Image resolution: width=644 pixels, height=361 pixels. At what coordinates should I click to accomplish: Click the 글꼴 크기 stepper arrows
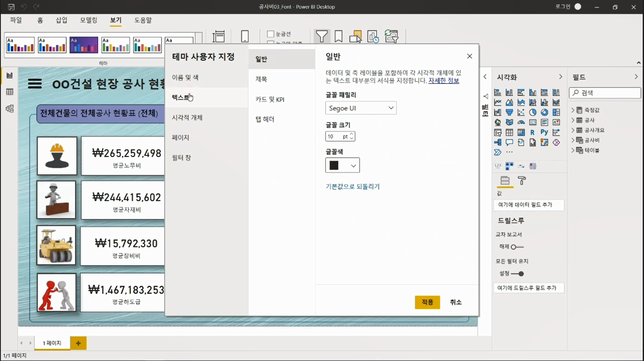[x=352, y=136]
